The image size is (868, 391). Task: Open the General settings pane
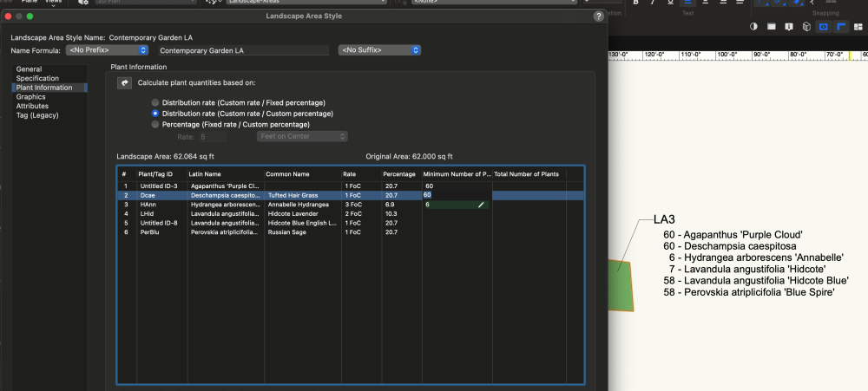point(29,69)
